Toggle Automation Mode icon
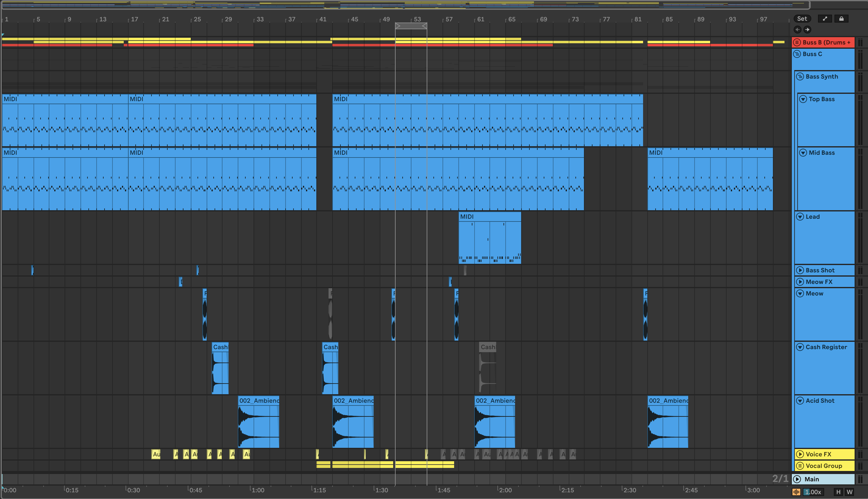 825,19
